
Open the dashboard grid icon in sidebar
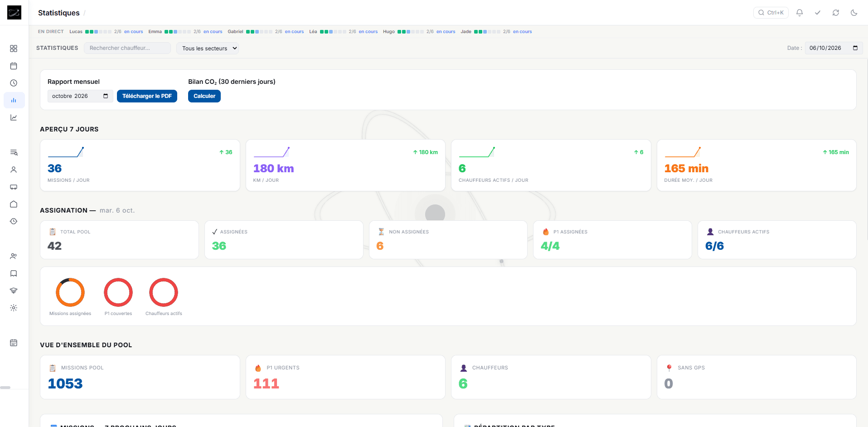pos(14,49)
